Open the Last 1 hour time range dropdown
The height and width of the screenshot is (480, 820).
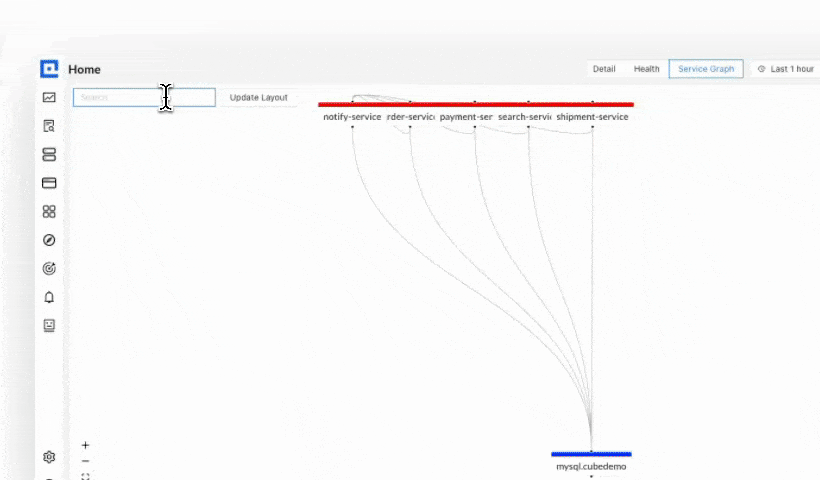pos(786,69)
